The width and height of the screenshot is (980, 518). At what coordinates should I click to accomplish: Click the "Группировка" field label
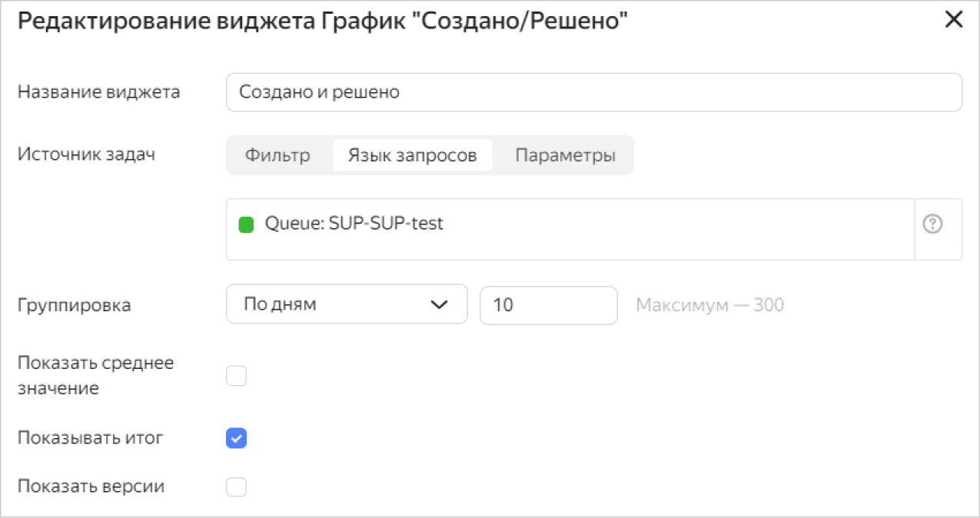(74, 305)
